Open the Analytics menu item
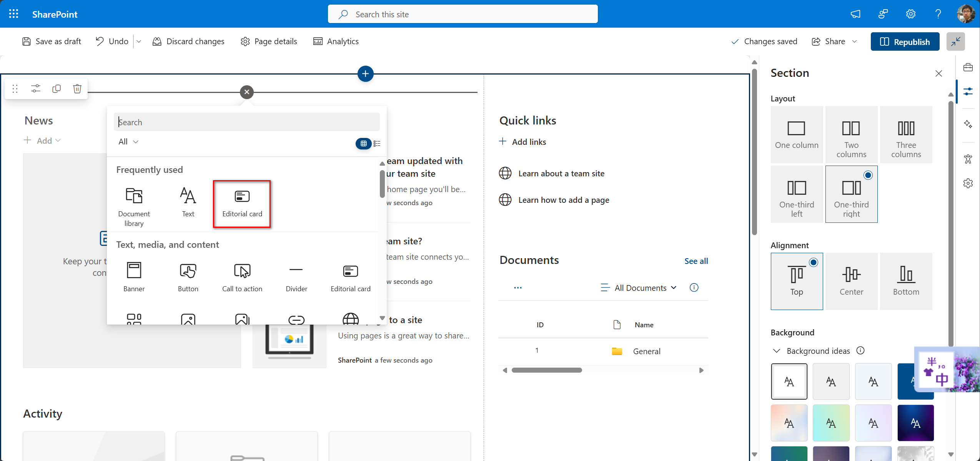This screenshot has width=980, height=461. click(x=336, y=41)
